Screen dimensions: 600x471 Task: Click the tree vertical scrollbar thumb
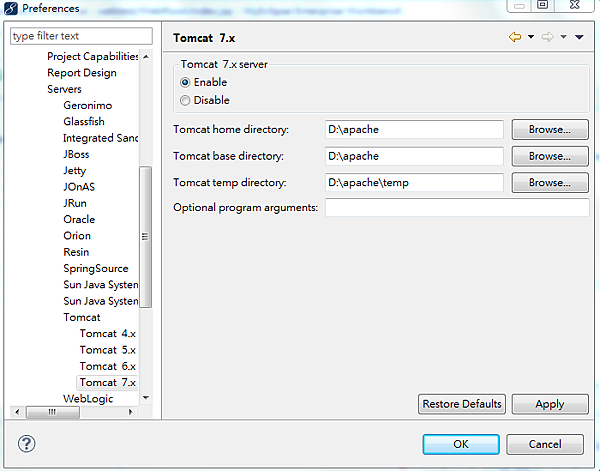[146, 237]
